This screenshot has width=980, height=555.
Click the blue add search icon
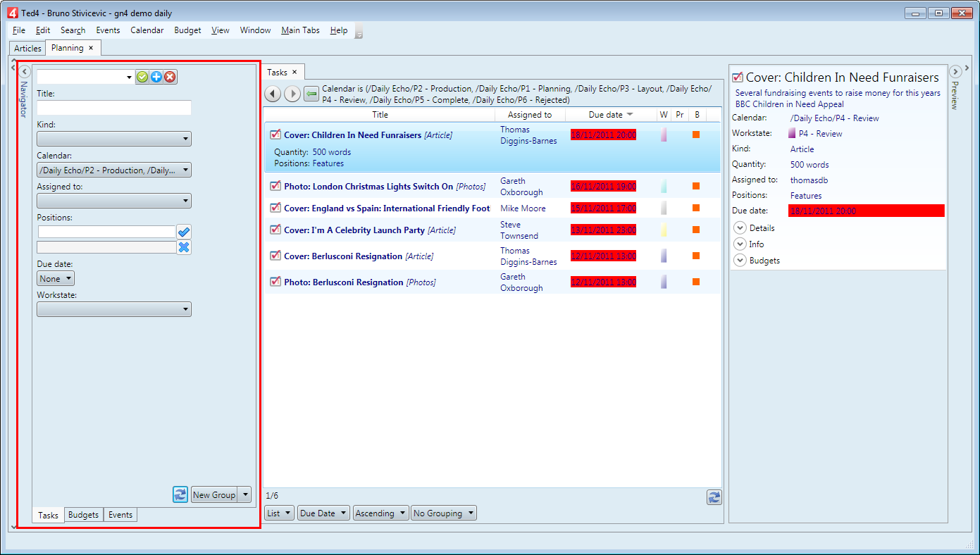[156, 77]
